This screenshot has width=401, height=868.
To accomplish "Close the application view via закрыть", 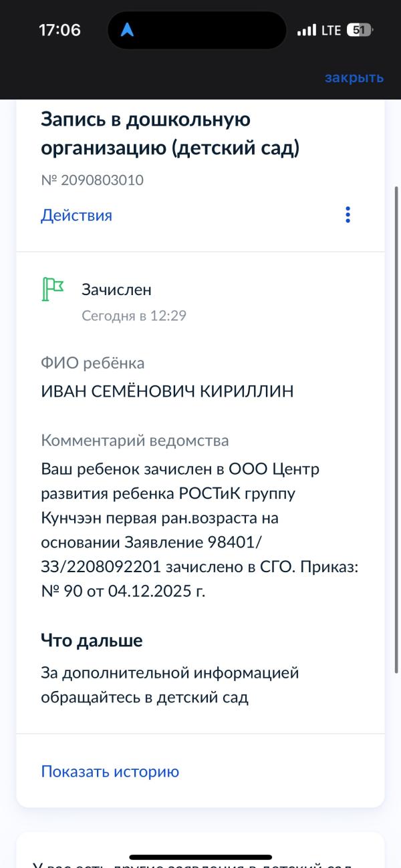I will point(353,78).
